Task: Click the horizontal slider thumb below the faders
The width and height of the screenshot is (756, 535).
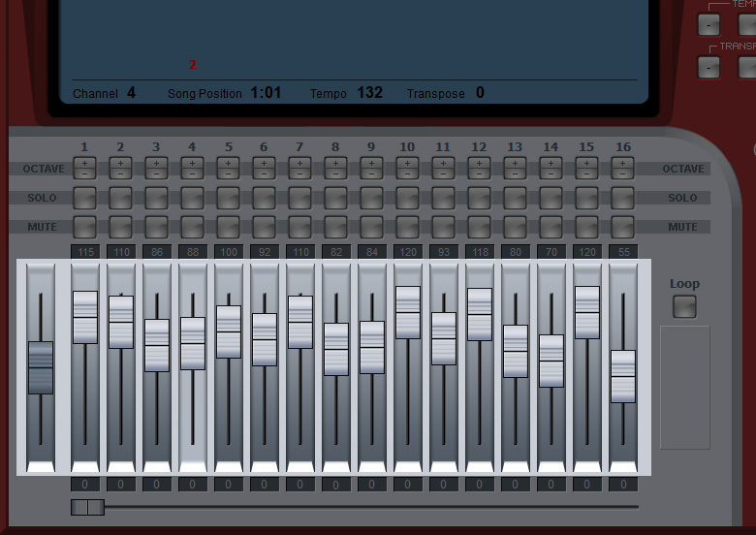Action: point(87,507)
